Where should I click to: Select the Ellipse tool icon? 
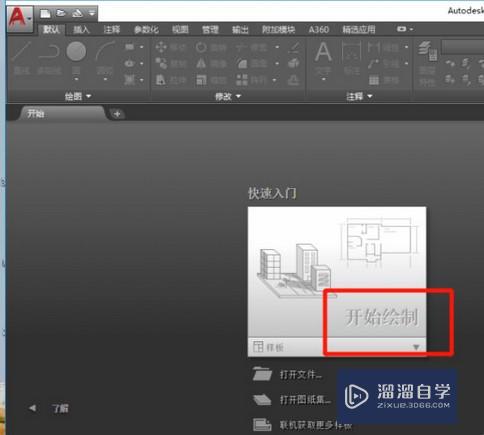(129, 63)
